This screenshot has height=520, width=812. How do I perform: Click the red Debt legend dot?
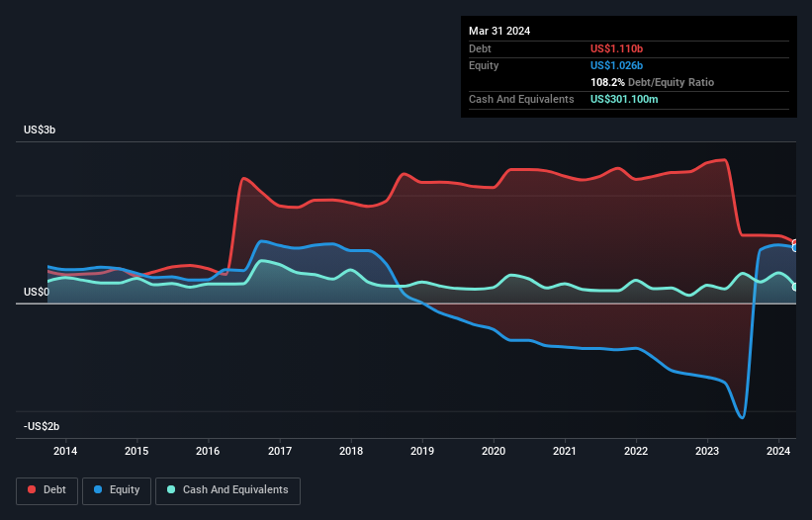[32, 489]
